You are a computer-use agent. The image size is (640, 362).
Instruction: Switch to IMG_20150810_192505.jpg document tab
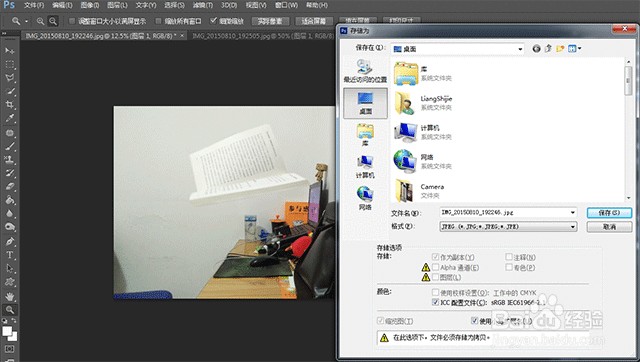[x=262, y=36]
